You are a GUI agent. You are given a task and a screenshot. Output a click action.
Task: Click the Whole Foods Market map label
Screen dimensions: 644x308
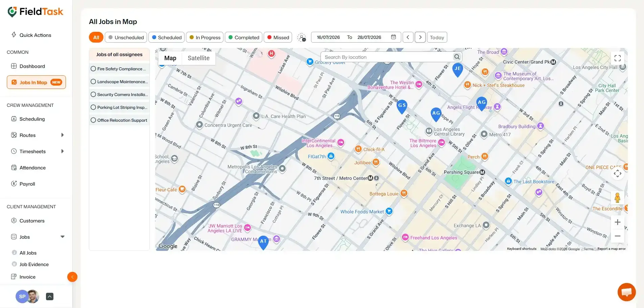tap(362, 212)
